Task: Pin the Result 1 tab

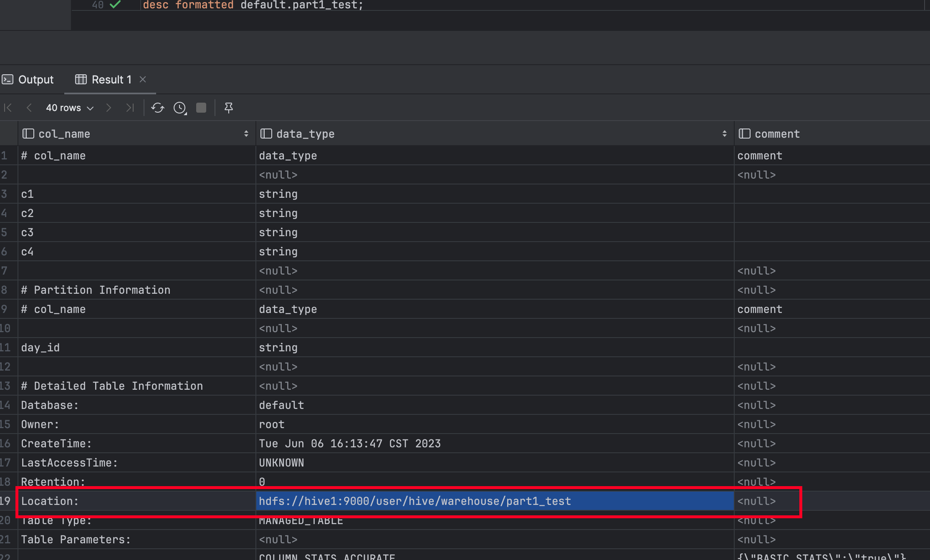Action: (228, 108)
